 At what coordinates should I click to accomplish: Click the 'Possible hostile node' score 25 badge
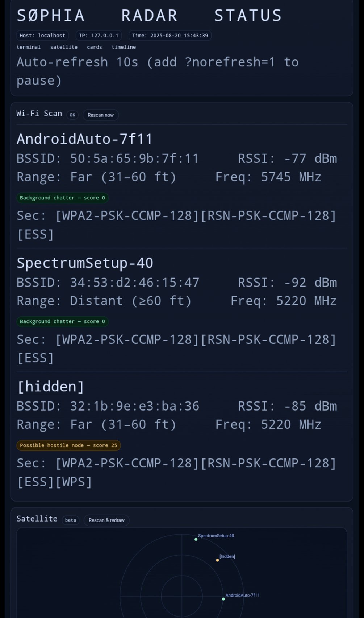(68, 445)
